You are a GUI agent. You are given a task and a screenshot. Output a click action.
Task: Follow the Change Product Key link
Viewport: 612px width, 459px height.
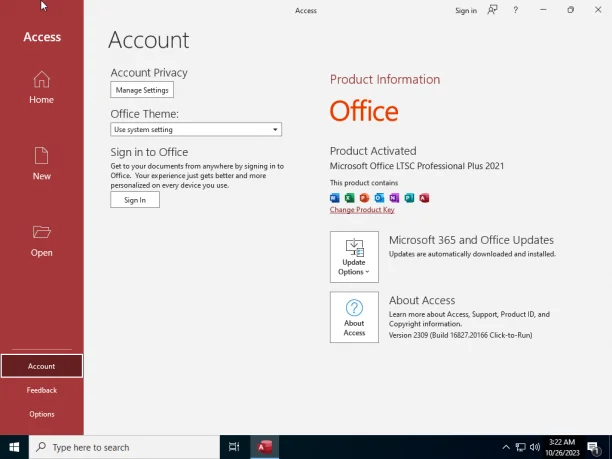[x=362, y=210]
